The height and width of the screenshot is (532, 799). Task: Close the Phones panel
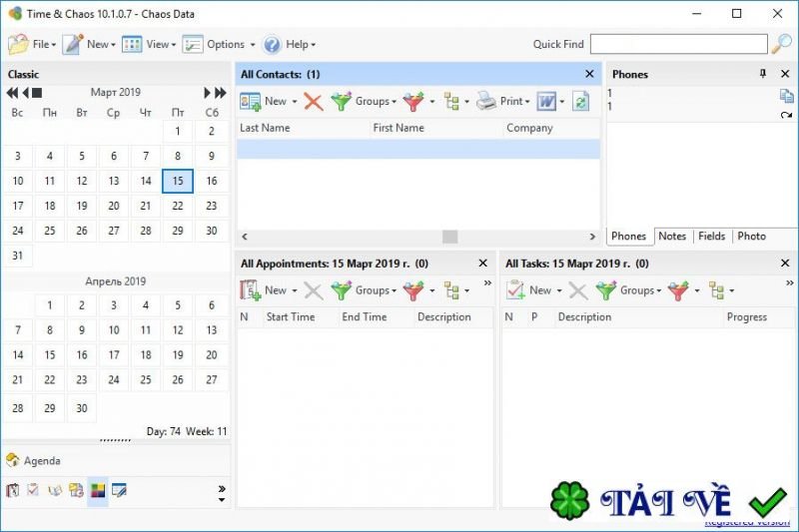[785, 74]
